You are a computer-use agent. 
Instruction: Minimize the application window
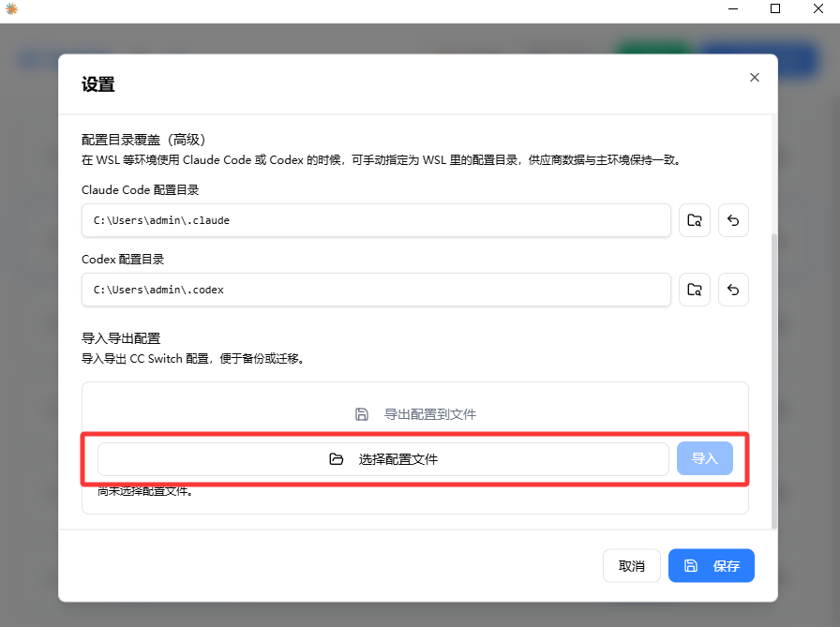731,9
